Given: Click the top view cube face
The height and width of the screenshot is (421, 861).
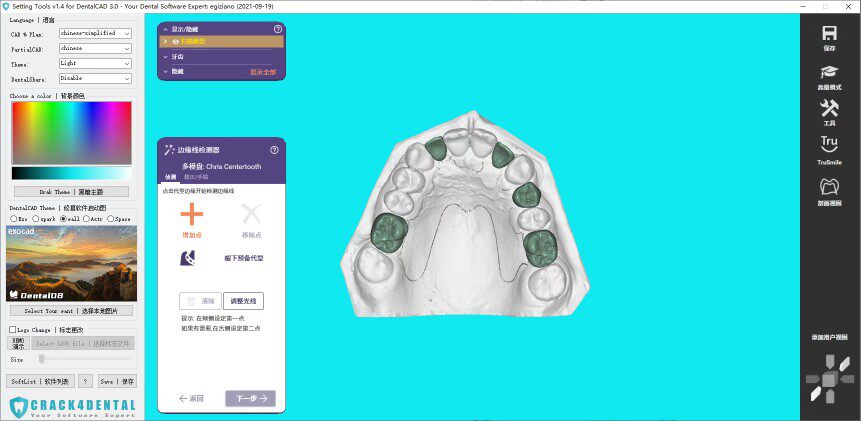Looking at the screenshot, I should (830, 362).
